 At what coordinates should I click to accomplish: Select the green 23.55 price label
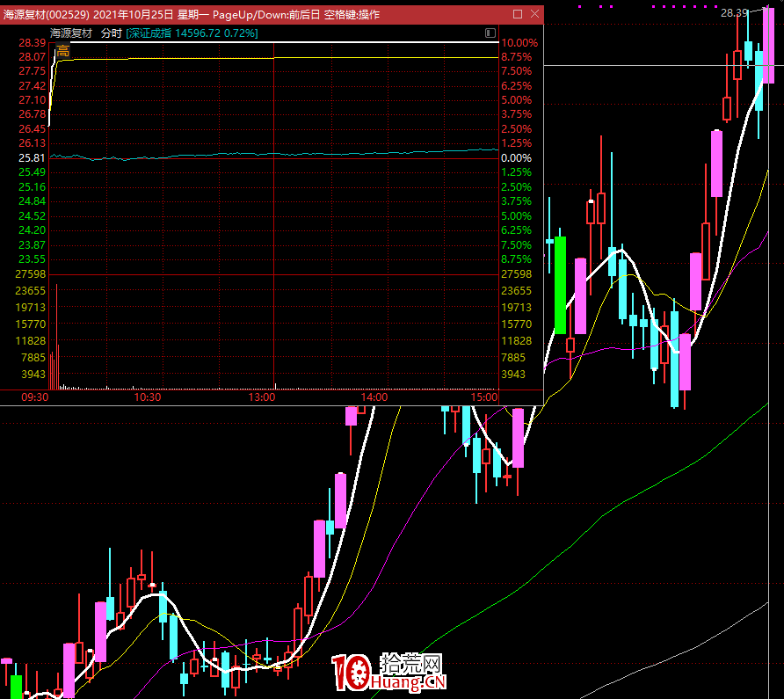pos(32,259)
